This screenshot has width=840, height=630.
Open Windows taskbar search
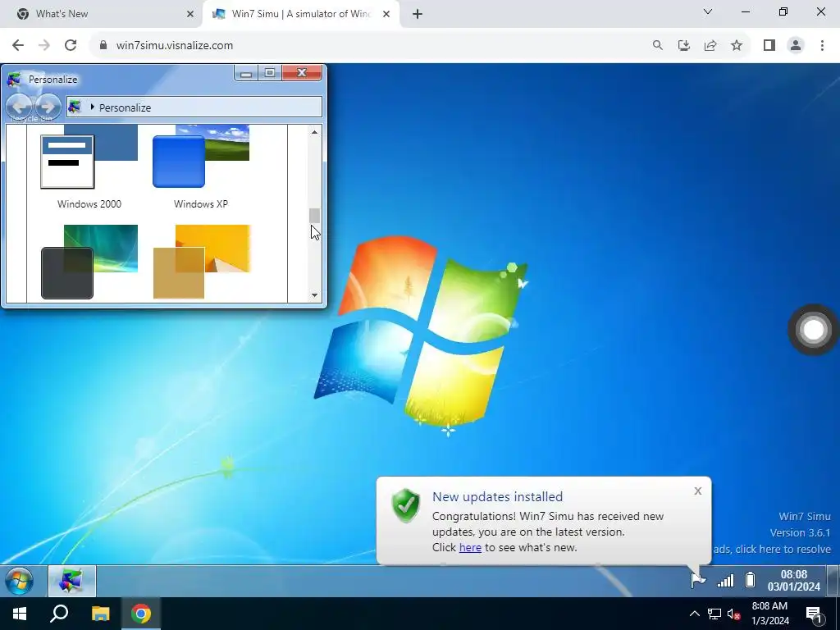coord(59,614)
